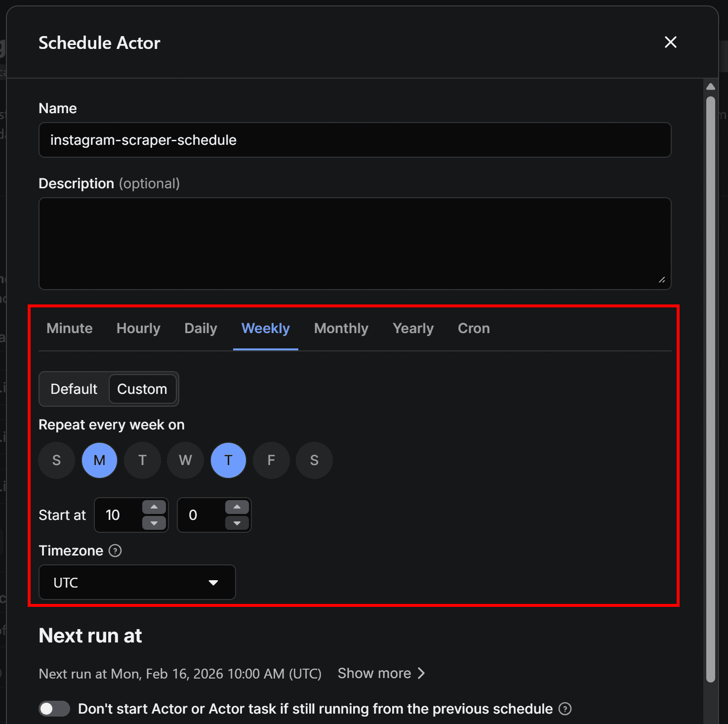Switch to the Default schedule option
The height and width of the screenshot is (724, 728).
click(73, 389)
